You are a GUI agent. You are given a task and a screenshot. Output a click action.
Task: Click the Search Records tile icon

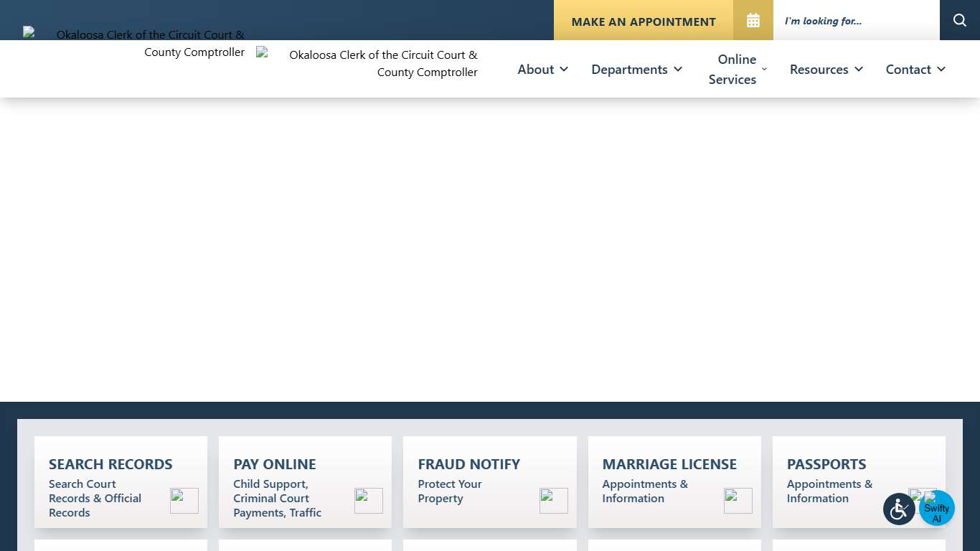pyautogui.click(x=184, y=501)
